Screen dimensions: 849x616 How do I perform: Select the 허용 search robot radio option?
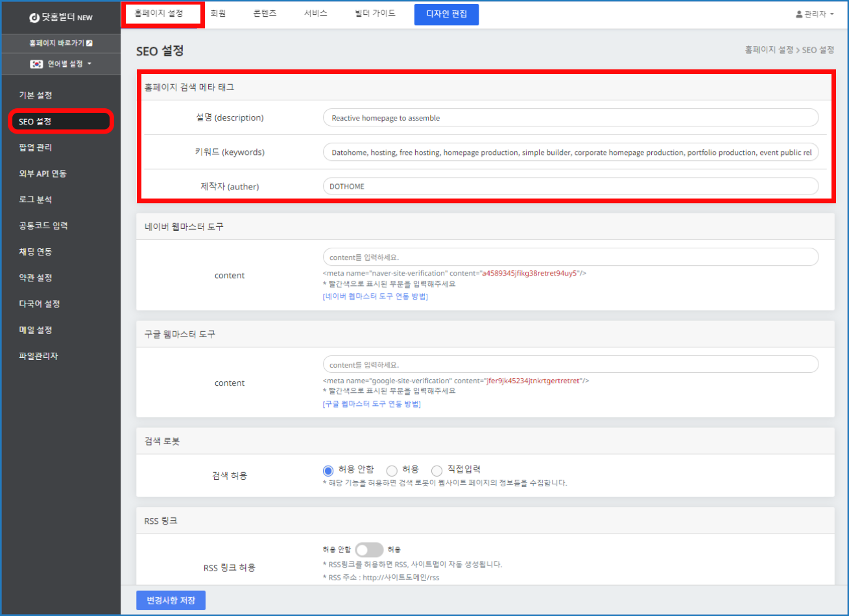click(392, 470)
